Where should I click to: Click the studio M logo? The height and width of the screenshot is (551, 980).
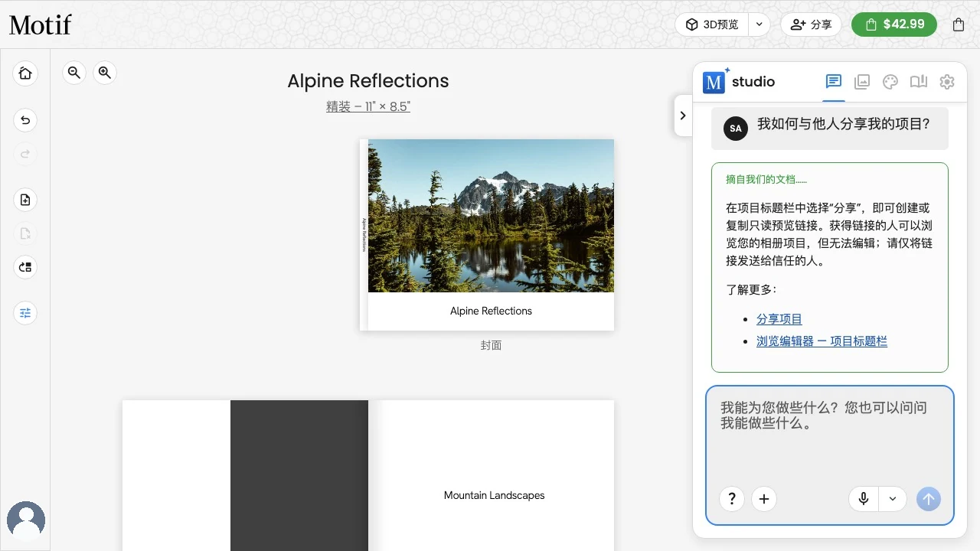click(x=714, y=82)
